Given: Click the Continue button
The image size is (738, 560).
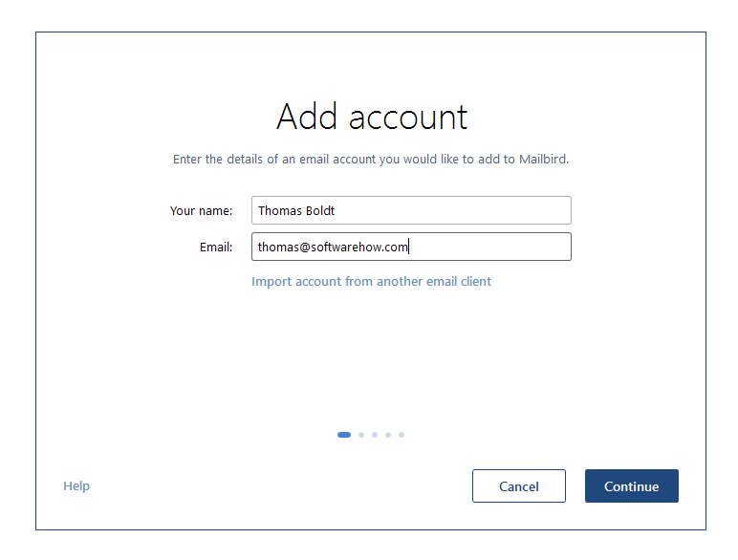Looking at the screenshot, I should click(x=631, y=485).
